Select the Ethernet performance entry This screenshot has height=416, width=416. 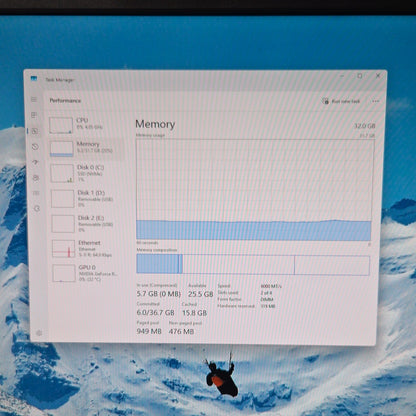pos(89,249)
